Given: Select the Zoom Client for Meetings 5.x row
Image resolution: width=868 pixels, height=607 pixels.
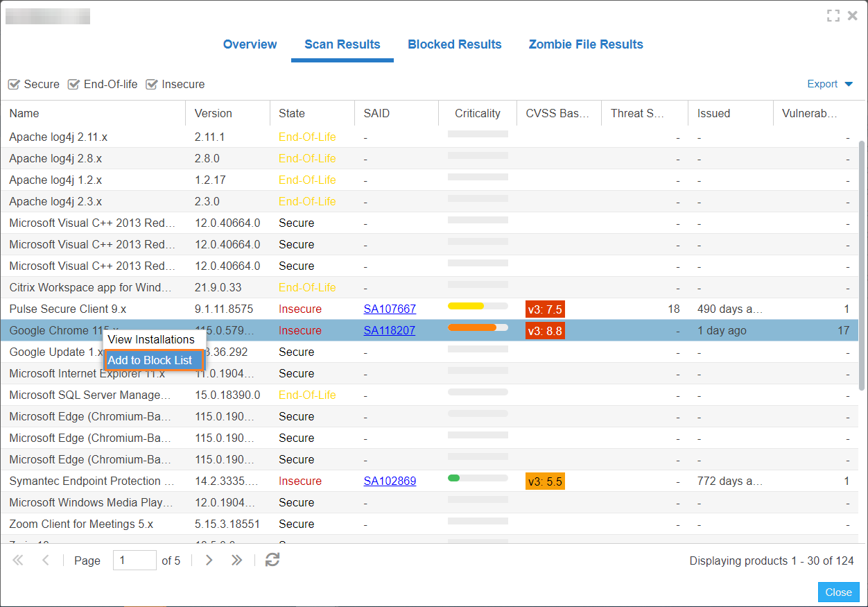Looking at the screenshot, I should [429, 524].
